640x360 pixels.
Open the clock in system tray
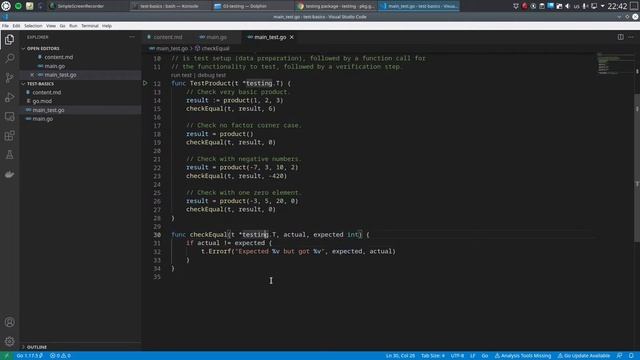[617, 6]
